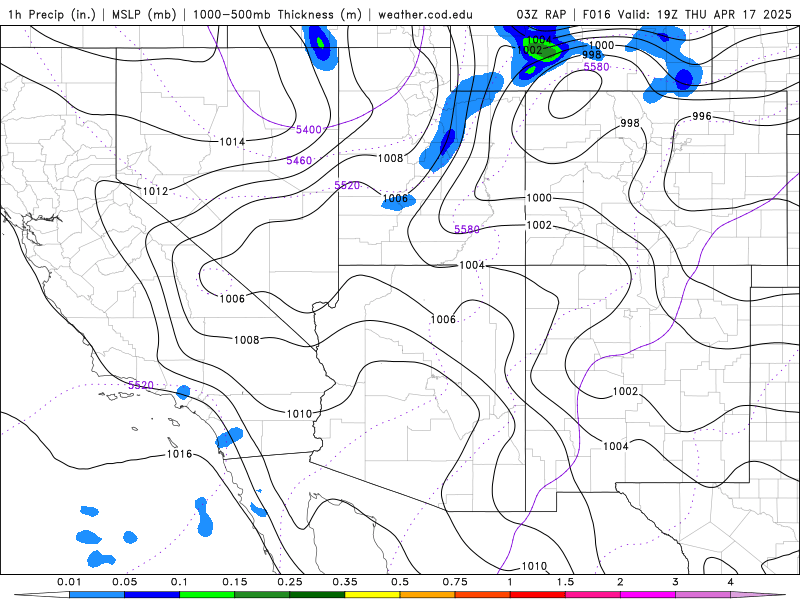Click the purple 5400 thickness label
Screen dimensions: 800x600
click(x=309, y=130)
